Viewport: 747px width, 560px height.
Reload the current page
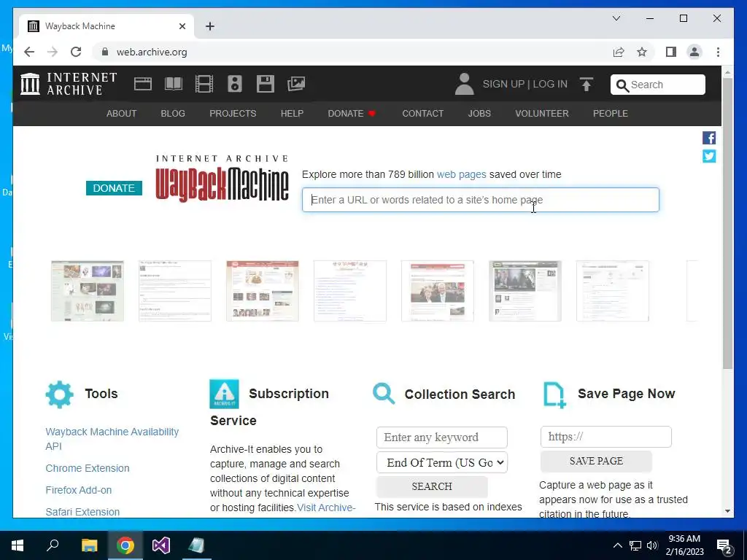[76, 52]
